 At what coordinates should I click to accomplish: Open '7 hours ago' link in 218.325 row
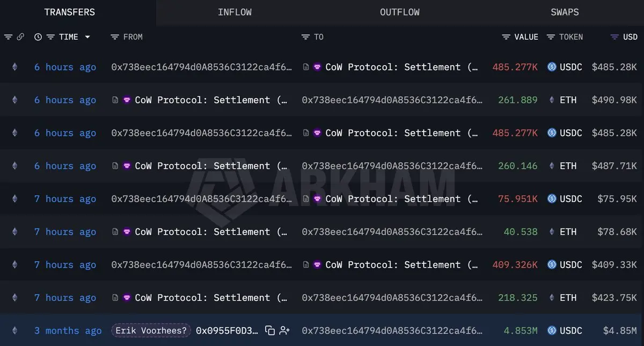click(65, 298)
